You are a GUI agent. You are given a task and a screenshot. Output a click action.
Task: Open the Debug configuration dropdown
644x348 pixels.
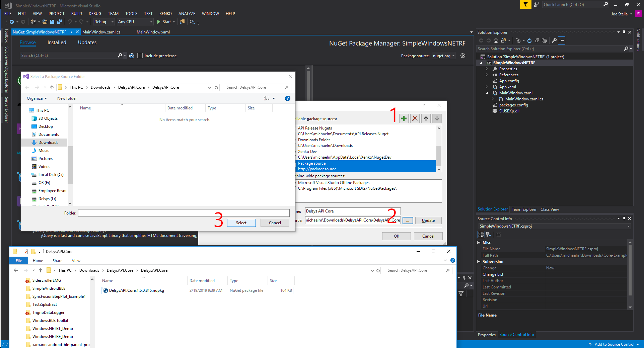pos(104,22)
